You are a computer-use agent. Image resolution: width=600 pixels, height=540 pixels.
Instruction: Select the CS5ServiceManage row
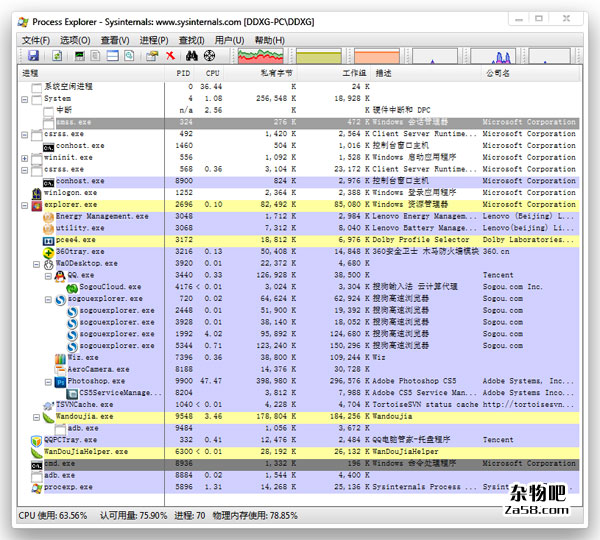click(x=299, y=394)
